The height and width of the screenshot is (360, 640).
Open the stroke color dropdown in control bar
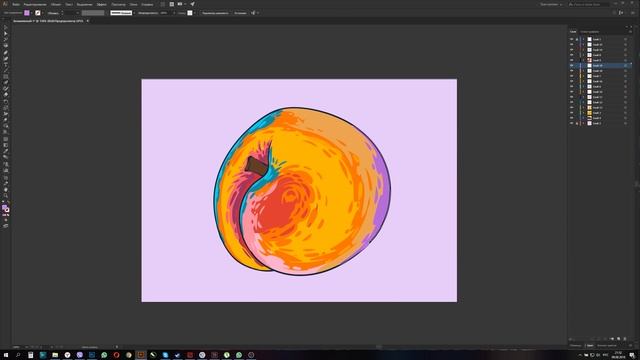click(43, 13)
